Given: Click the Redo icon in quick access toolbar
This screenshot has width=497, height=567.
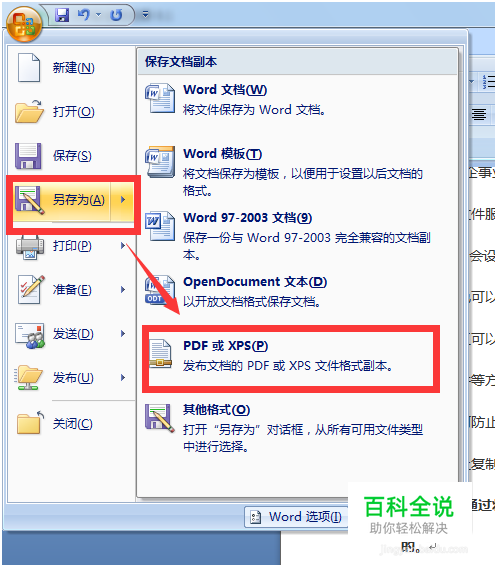Looking at the screenshot, I should [x=116, y=15].
